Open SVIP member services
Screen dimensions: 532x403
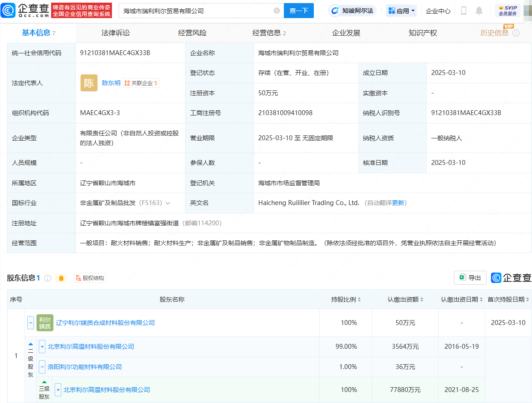[507, 11]
